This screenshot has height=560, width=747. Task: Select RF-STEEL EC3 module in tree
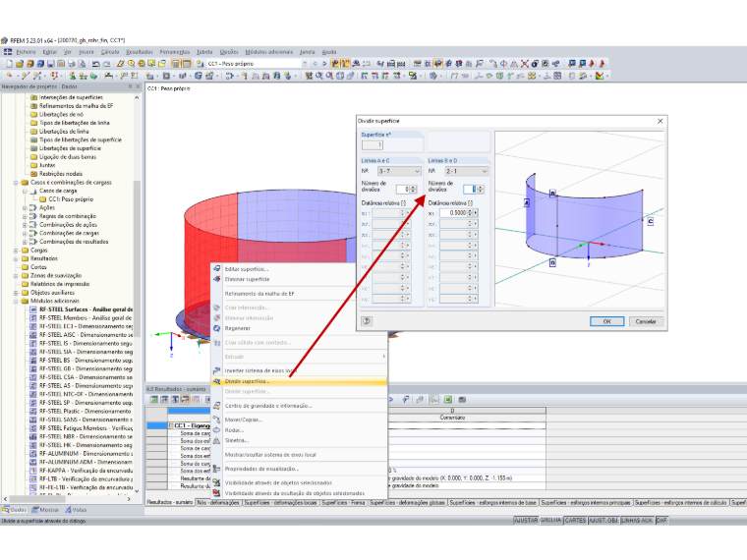(86, 326)
